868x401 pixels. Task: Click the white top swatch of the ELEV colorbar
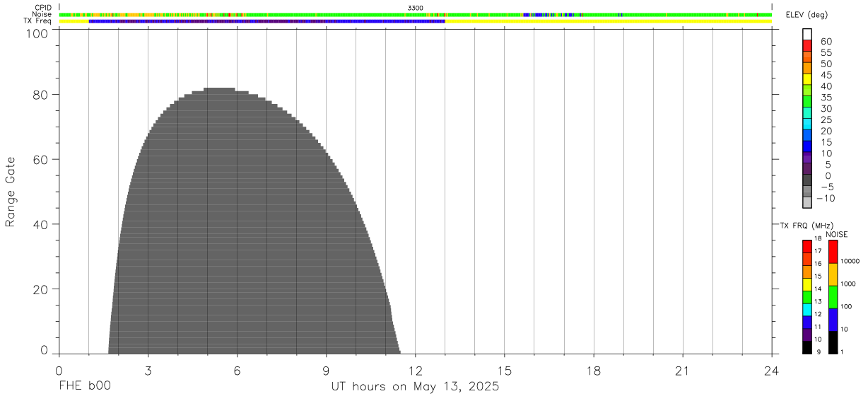pos(807,35)
